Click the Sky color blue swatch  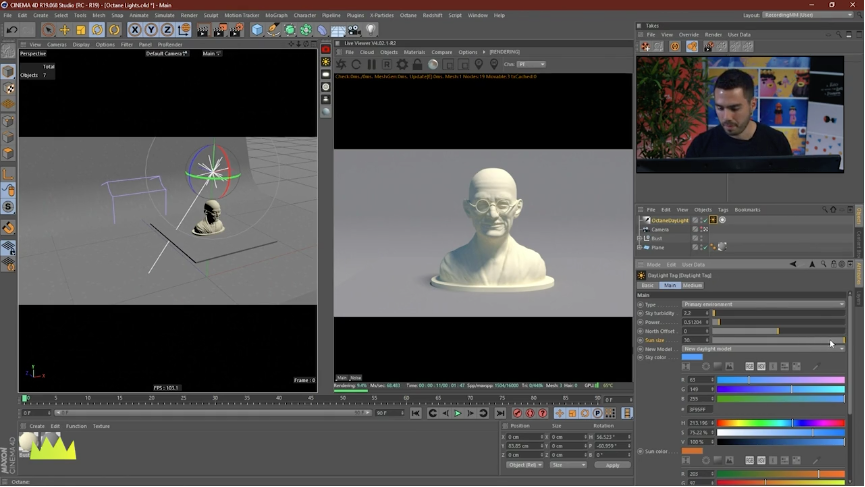(692, 357)
